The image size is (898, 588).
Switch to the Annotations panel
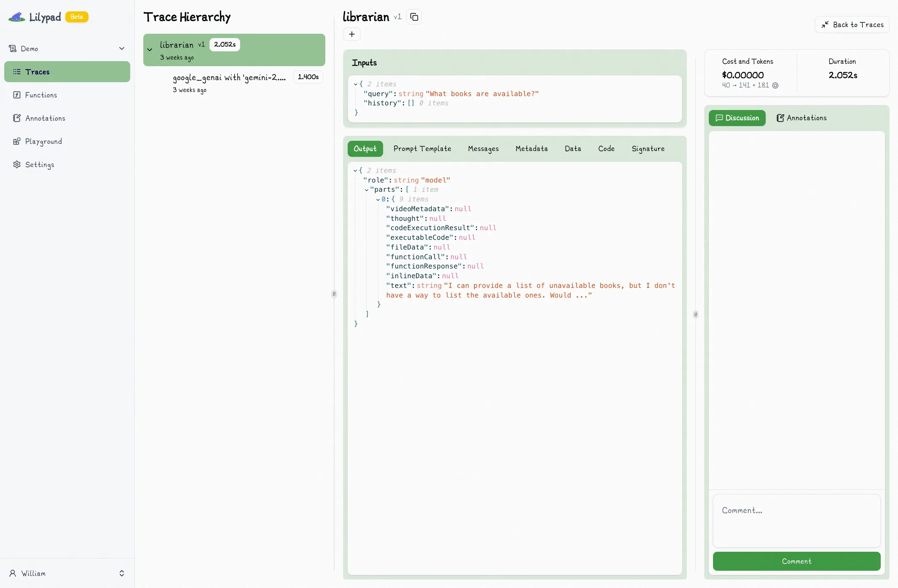(801, 118)
